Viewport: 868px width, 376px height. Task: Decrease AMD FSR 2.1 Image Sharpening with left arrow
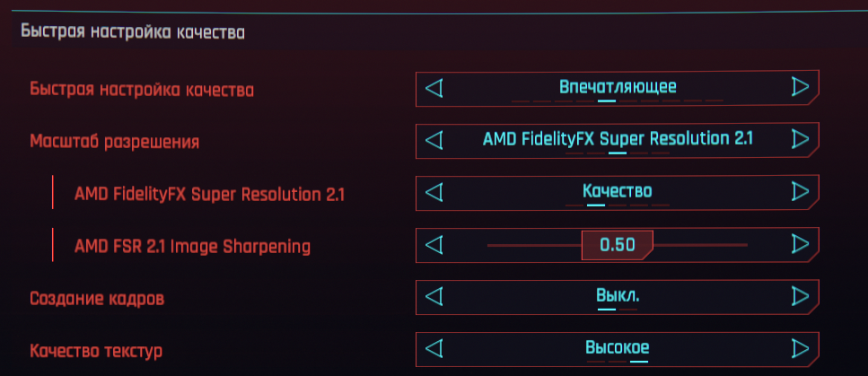pos(434,244)
